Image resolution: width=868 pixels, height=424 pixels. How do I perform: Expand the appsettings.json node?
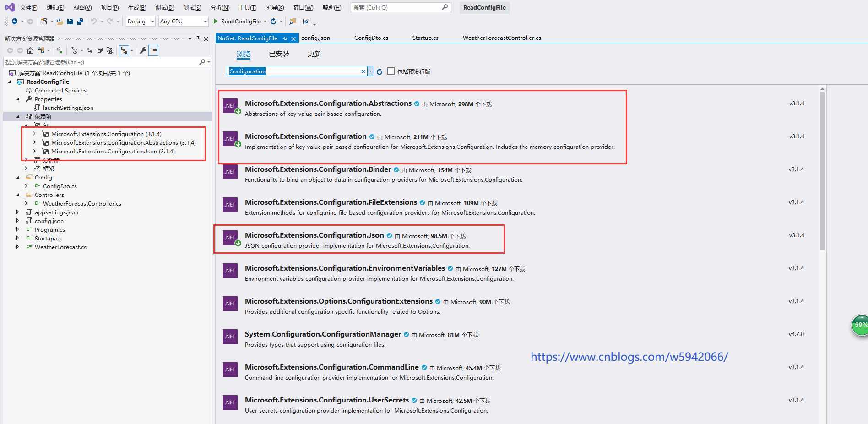click(18, 212)
